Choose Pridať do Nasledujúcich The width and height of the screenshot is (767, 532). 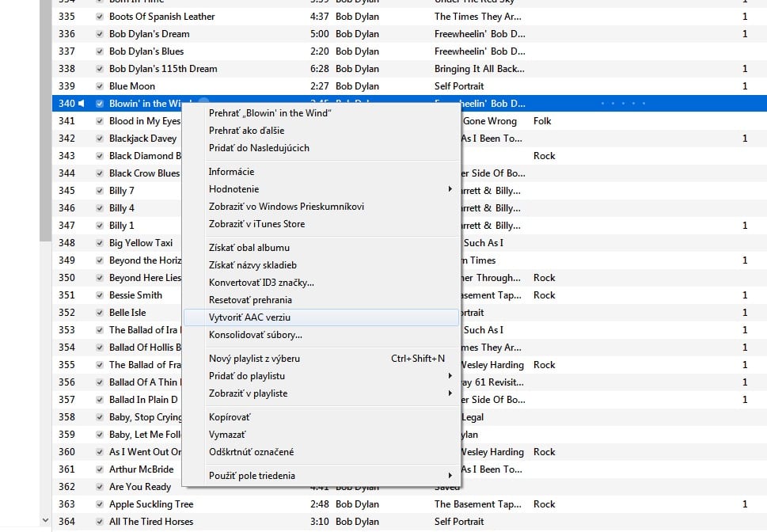(321, 148)
